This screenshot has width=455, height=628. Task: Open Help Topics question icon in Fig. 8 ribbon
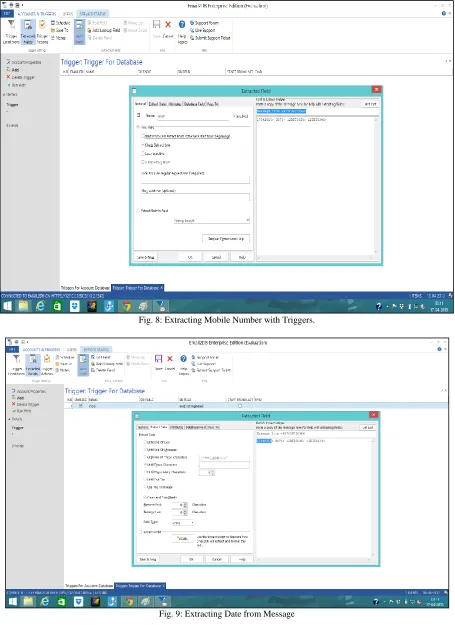[182, 25]
